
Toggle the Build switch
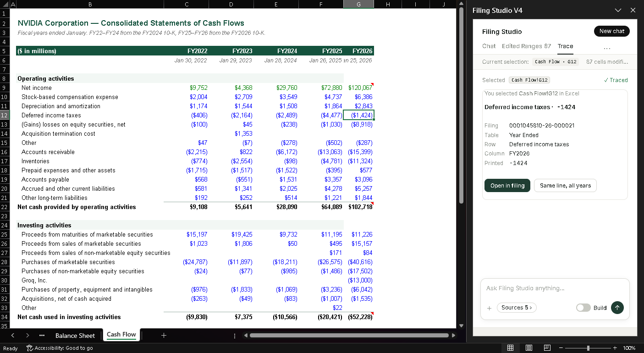coord(583,308)
